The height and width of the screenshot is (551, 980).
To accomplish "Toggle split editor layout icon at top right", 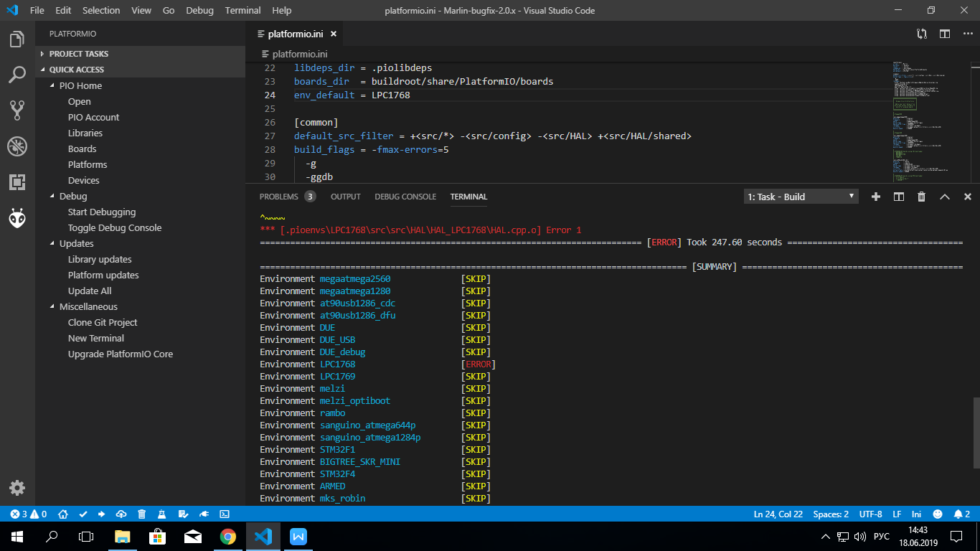I will tap(945, 34).
